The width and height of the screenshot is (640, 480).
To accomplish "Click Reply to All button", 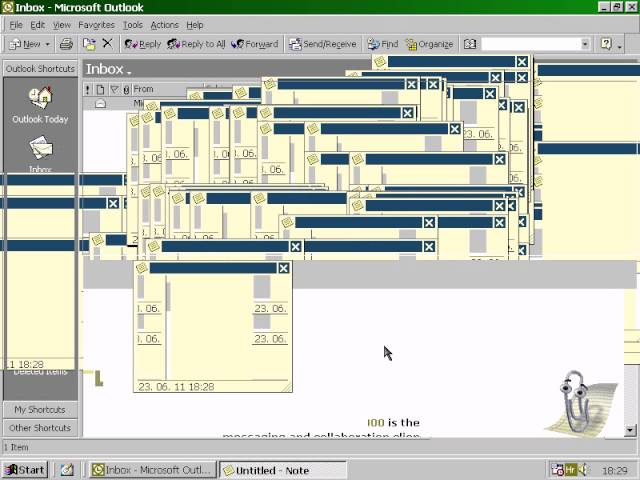I will point(196,44).
